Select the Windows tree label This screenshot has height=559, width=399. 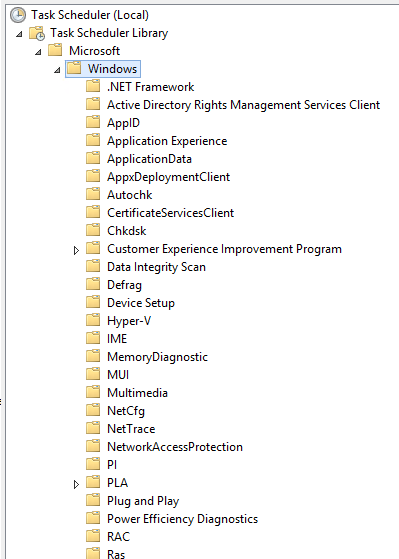(112, 69)
